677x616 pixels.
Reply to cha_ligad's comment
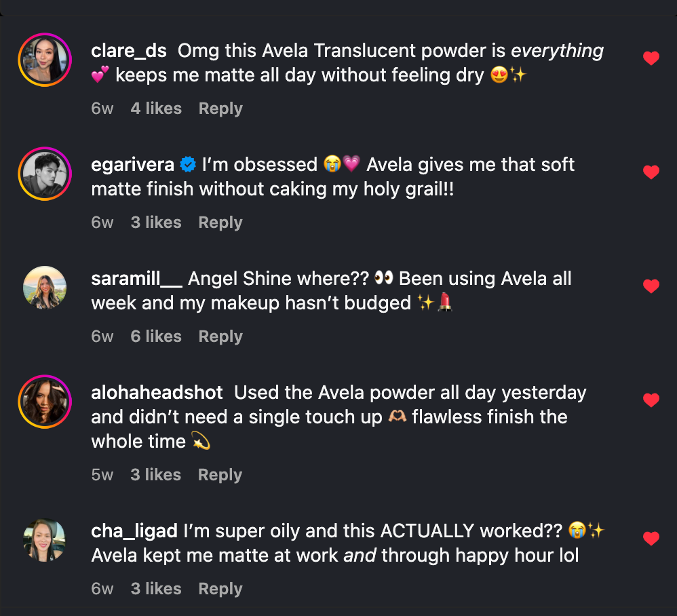(x=220, y=588)
